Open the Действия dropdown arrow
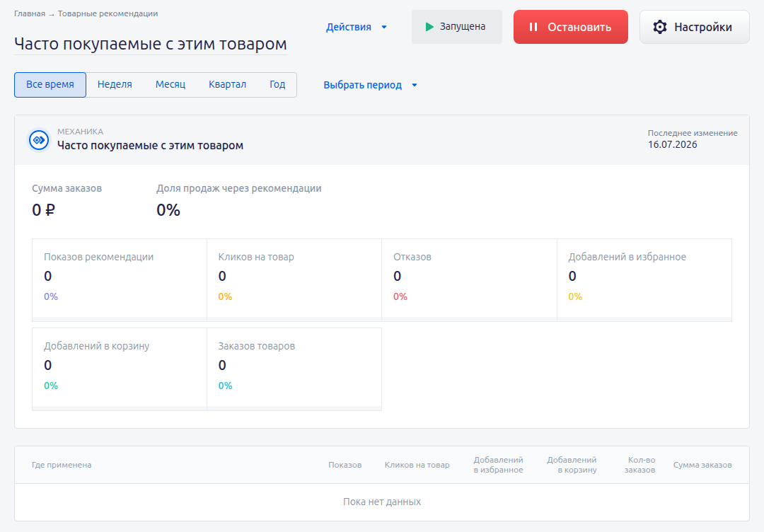This screenshot has height=532, width=764. click(384, 28)
